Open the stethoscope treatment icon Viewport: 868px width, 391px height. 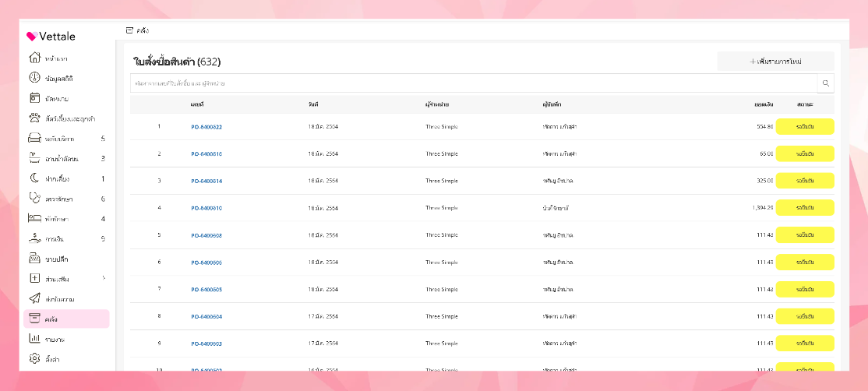(x=34, y=199)
